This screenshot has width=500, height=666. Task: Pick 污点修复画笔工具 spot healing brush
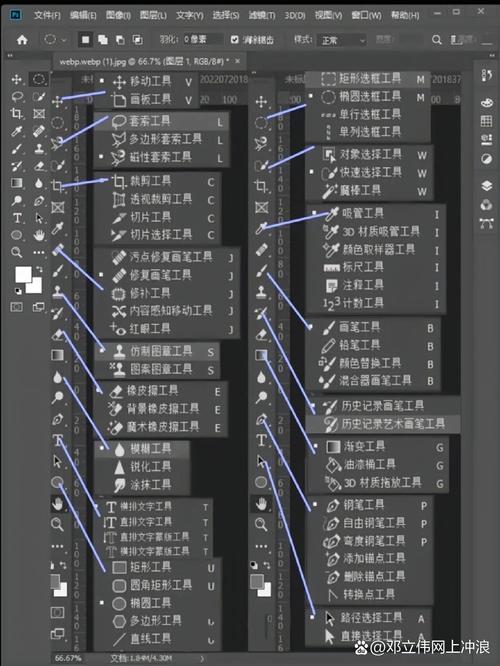click(x=166, y=257)
